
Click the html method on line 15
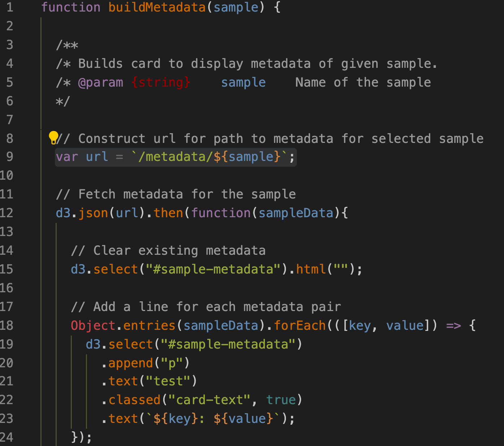[x=311, y=269]
